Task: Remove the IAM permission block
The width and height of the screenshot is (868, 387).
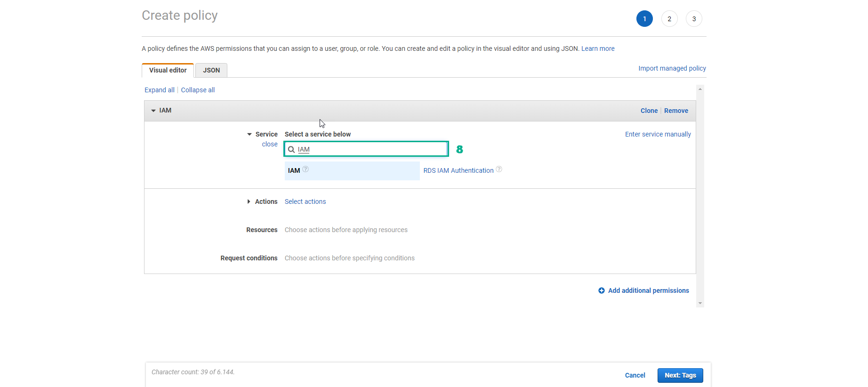Action: coord(676,111)
